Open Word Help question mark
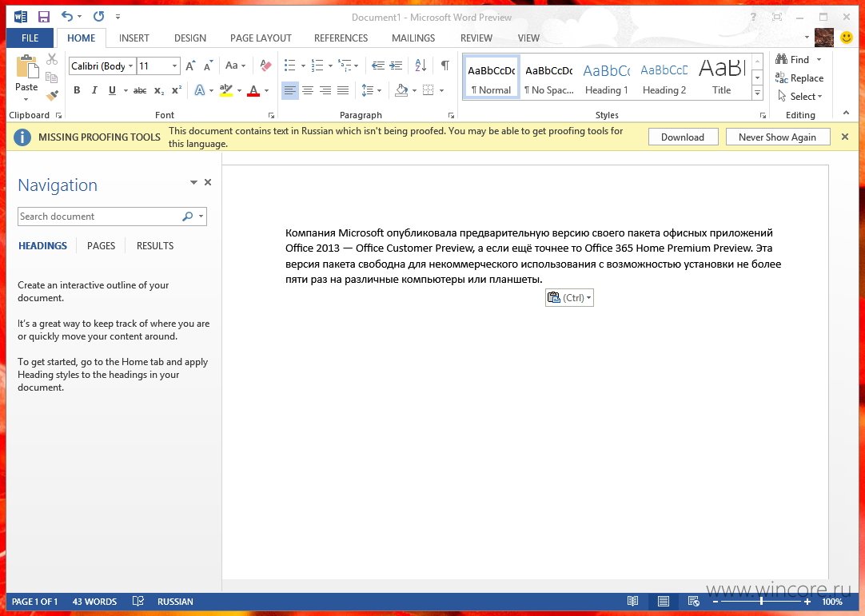The width and height of the screenshot is (865, 616). point(753,17)
